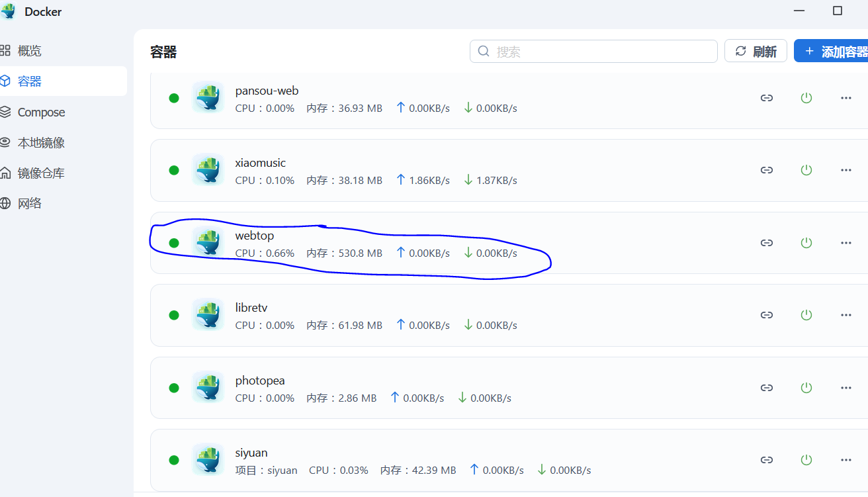Click pansou-web memory value 36.93 MB

coord(360,109)
